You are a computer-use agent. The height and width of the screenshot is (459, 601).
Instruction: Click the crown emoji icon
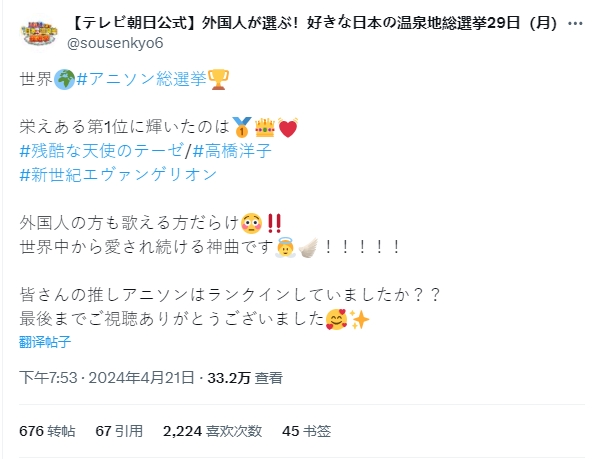[x=266, y=127]
